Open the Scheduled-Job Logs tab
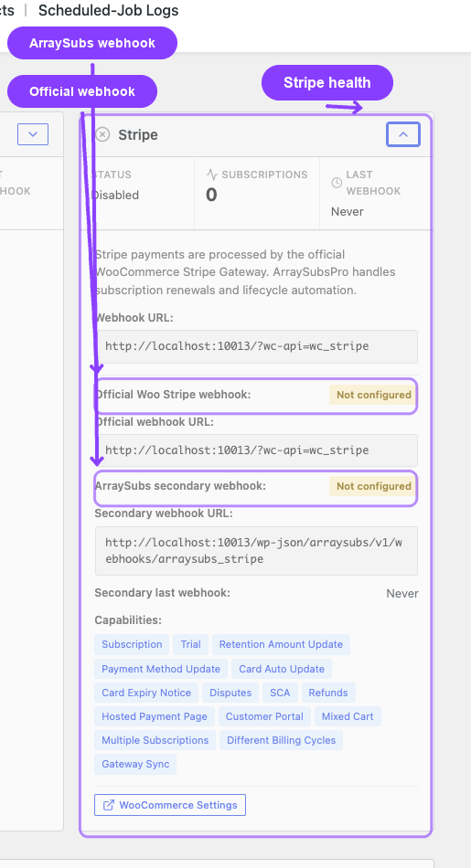 point(108,10)
